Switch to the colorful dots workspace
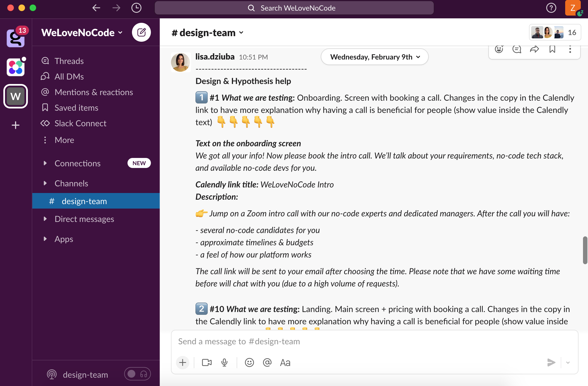This screenshot has height=386, width=588. pos(16,67)
